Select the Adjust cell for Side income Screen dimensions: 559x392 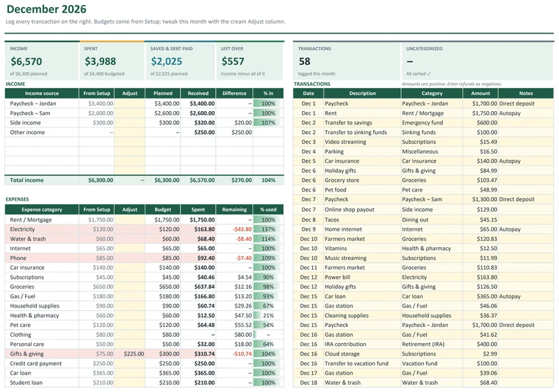point(129,122)
